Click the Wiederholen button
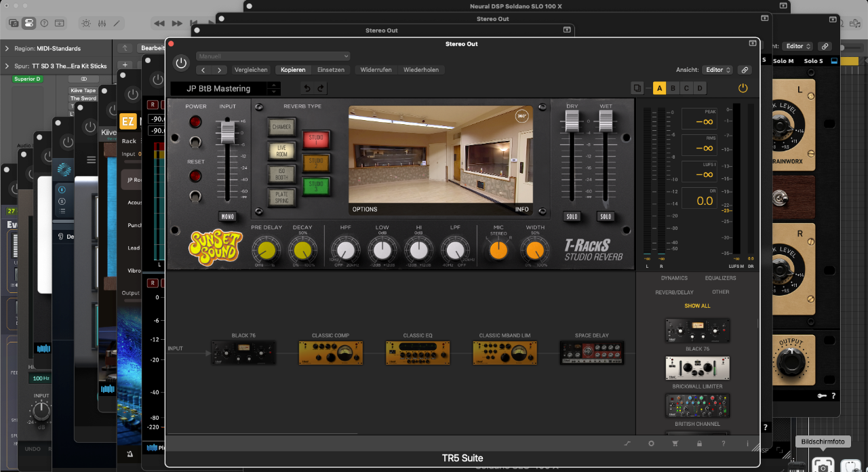Image resolution: width=868 pixels, height=472 pixels. tap(420, 70)
